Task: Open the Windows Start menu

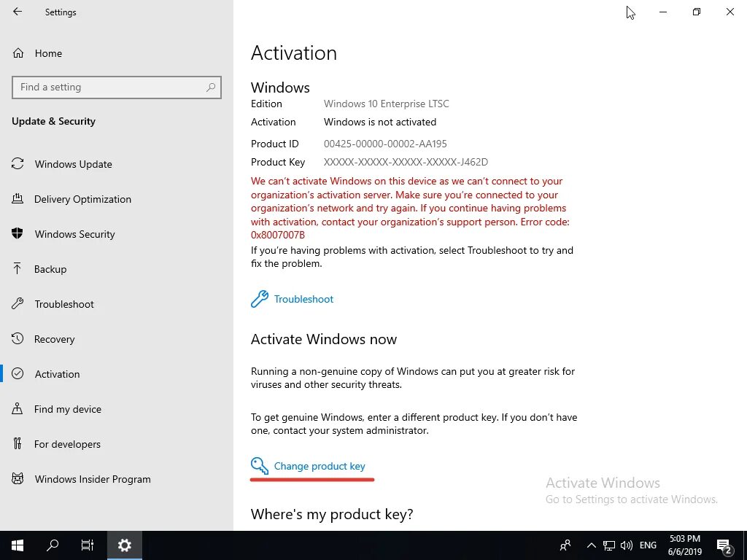Action: click(x=18, y=545)
